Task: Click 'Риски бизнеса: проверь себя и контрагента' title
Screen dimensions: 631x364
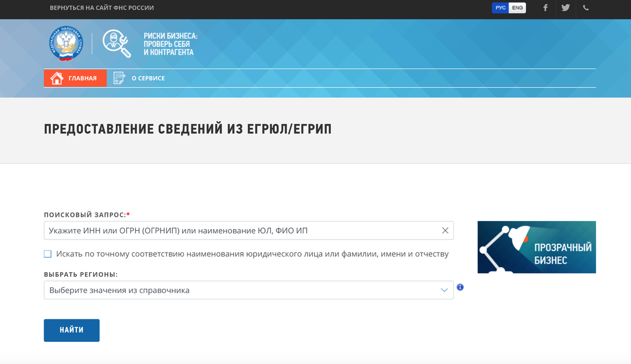Action: click(170, 44)
